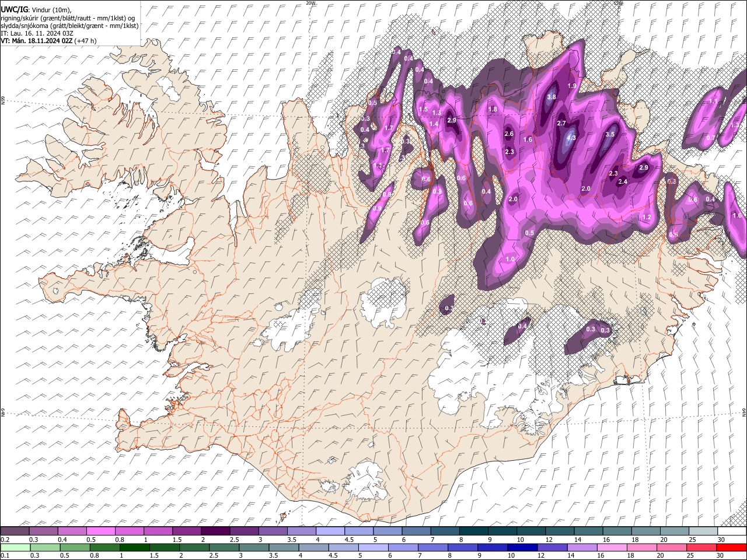747x560 pixels.
Task: Click the upper legend swatch starting at 1.5
Action: coord(187,531)
